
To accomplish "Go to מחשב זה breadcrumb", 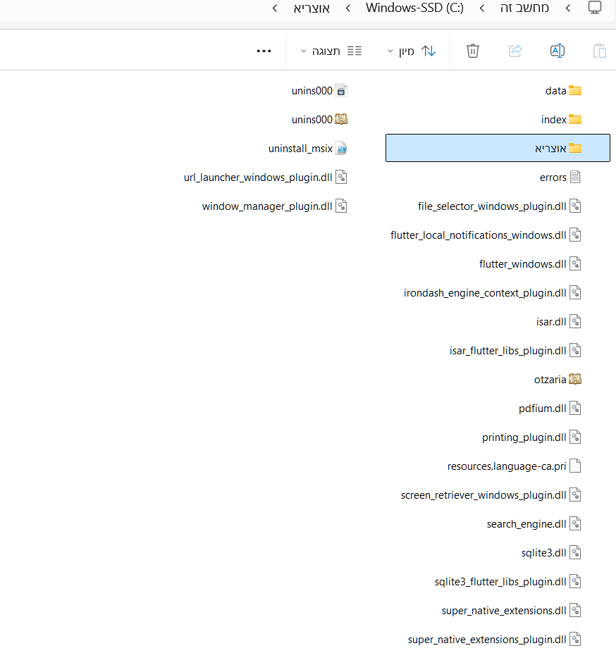I will [x=524, y=8].
